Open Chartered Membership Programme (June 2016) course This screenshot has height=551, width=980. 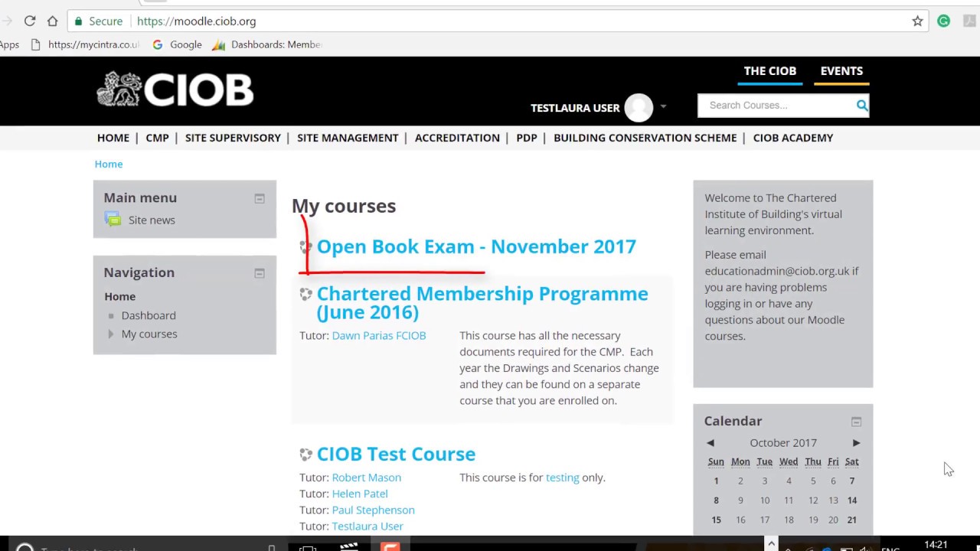(x=482, y=303)
